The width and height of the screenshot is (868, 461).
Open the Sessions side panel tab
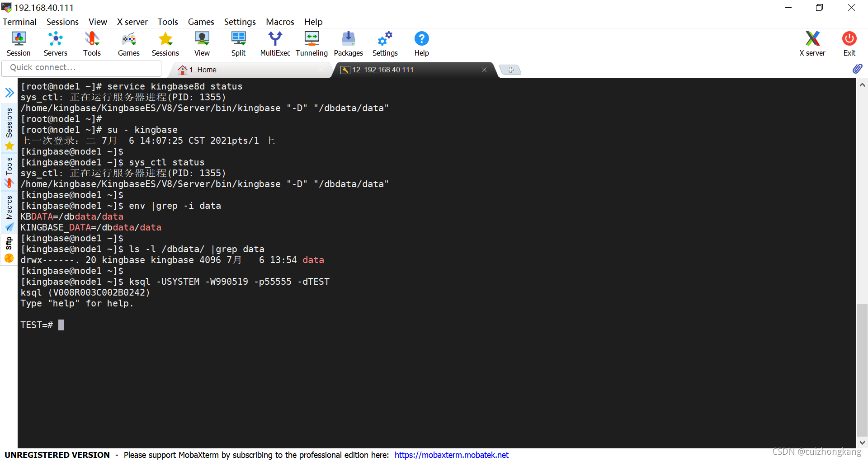[x=9, y=128]
